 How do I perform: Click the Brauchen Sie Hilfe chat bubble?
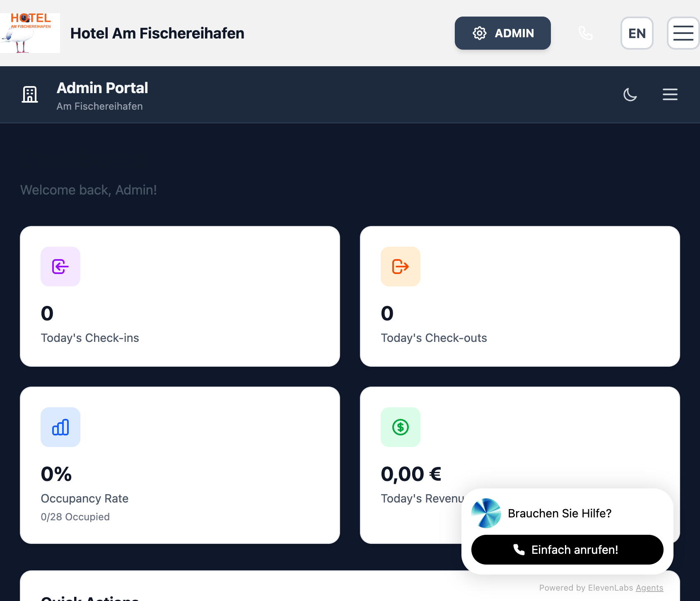pyautogui.click(x=559, y=513)
